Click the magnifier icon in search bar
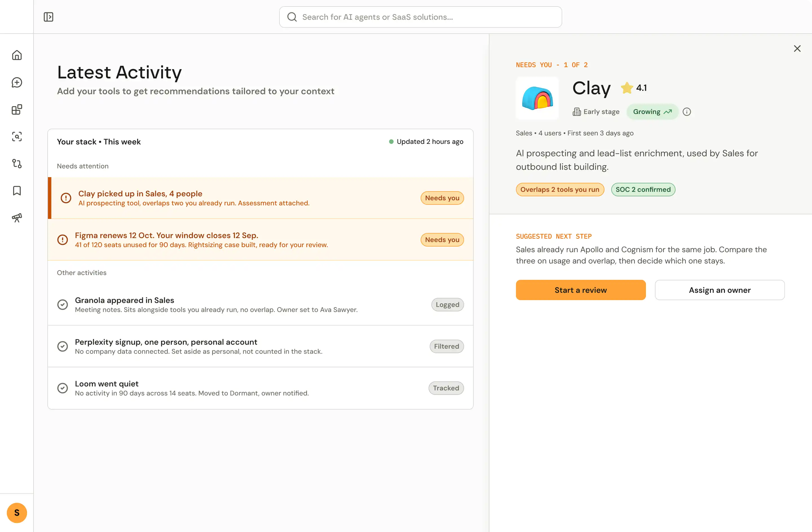This screenshot has height=532, width=812. 292,17
